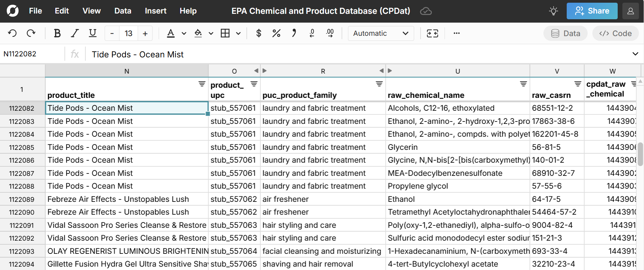This screenshot has height=270, width=644.
Task: Open the Automatic number format dropdown
Action: [381, 33]
